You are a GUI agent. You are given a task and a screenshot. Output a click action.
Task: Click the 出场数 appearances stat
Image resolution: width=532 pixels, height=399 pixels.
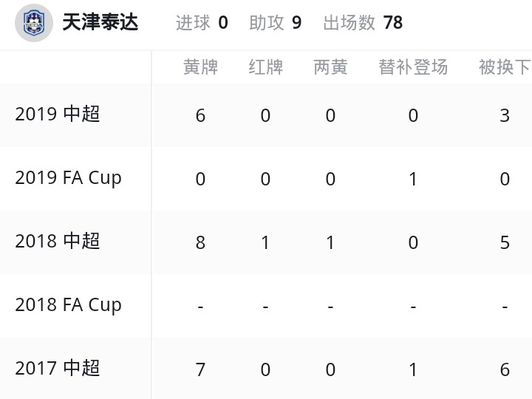click(363, 23)
